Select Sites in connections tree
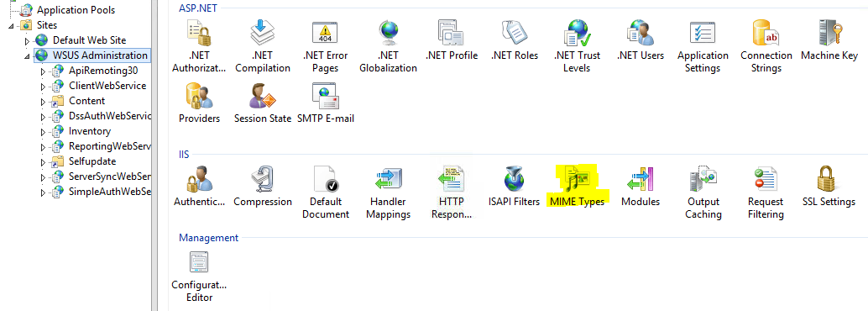 tap(46, 25)
